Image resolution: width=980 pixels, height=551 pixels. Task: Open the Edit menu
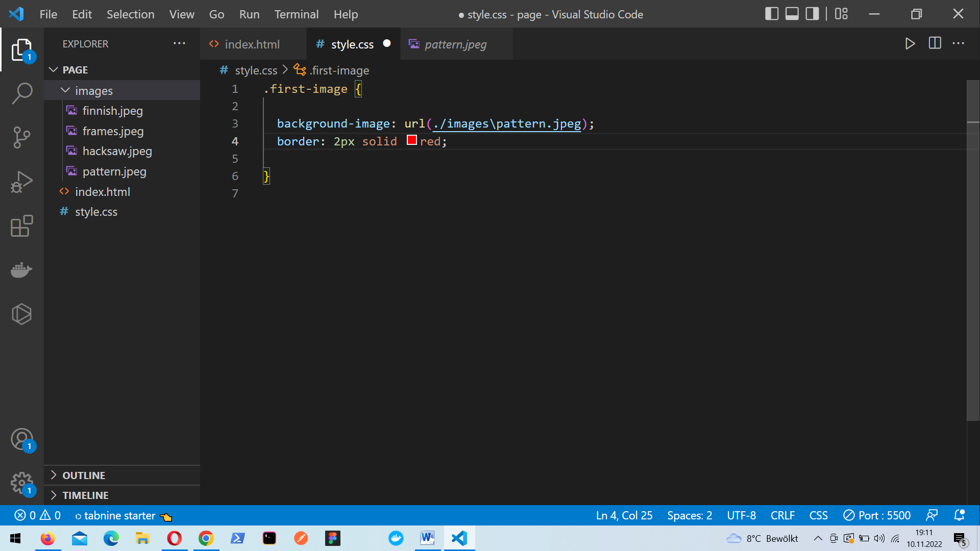click(x=82, y=14)
